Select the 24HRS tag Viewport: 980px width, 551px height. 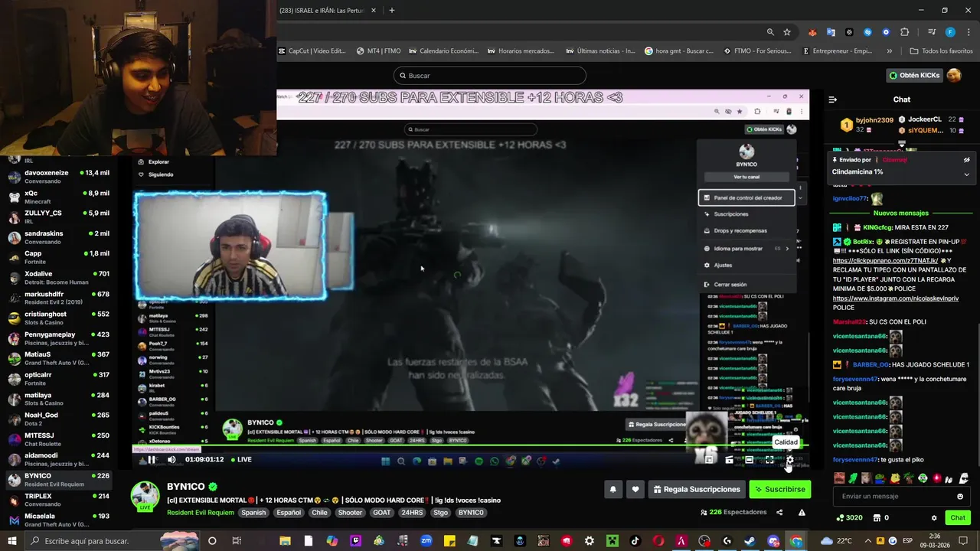pos(411,513)
